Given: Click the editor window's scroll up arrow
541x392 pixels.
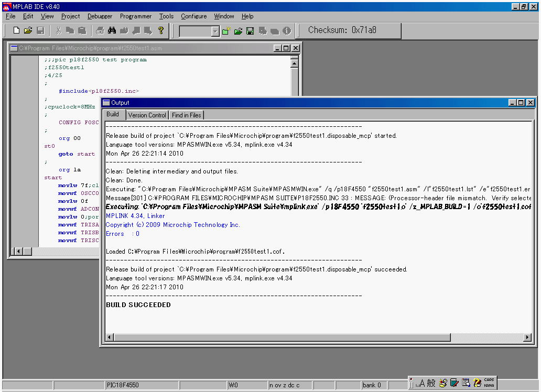Looking at the screenshot, I should coord(294,63).
